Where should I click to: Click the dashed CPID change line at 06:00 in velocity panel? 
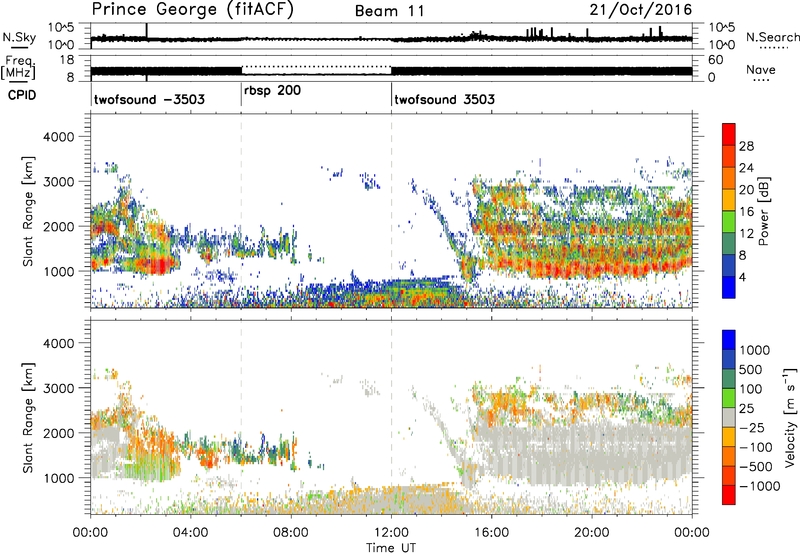click(x=241, y=416)
